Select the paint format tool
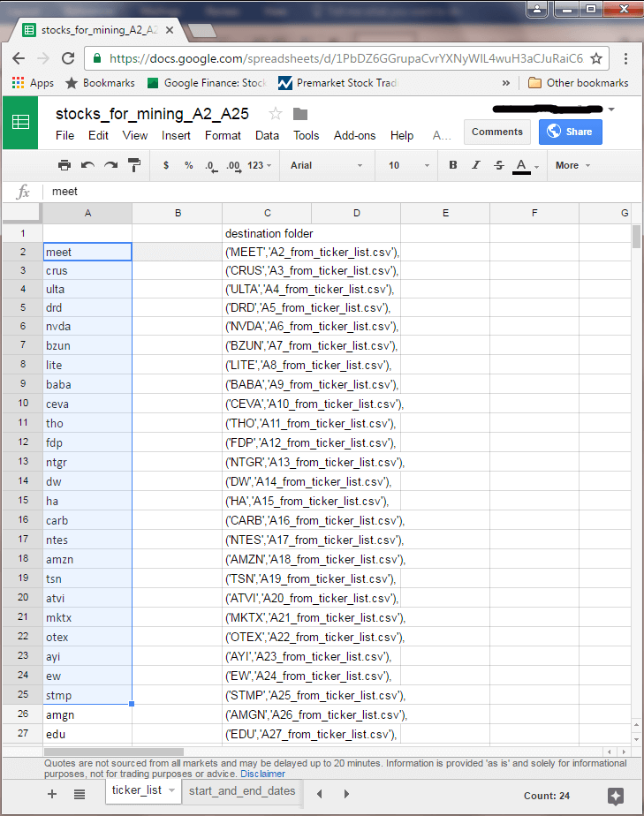 [133, 165]
